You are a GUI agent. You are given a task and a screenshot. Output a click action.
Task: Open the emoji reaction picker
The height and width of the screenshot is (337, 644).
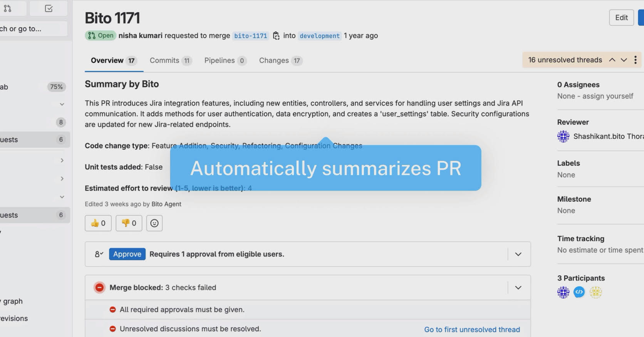(154, 223)
